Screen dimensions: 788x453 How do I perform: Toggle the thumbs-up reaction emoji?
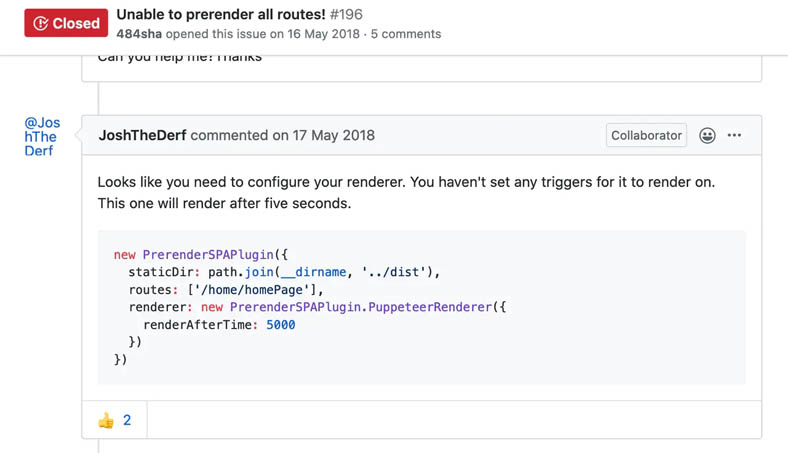[x=106, y=420]
